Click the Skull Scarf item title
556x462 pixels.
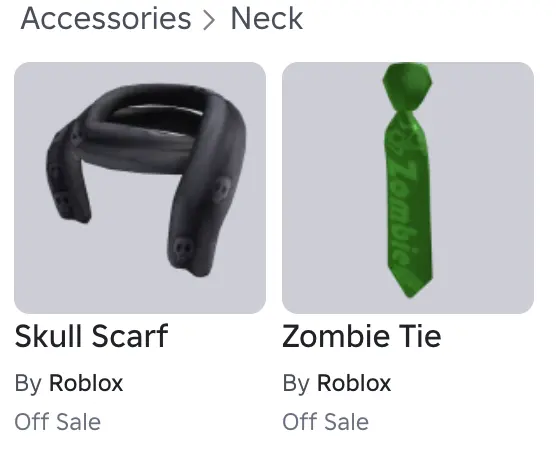tap(91, 336)
